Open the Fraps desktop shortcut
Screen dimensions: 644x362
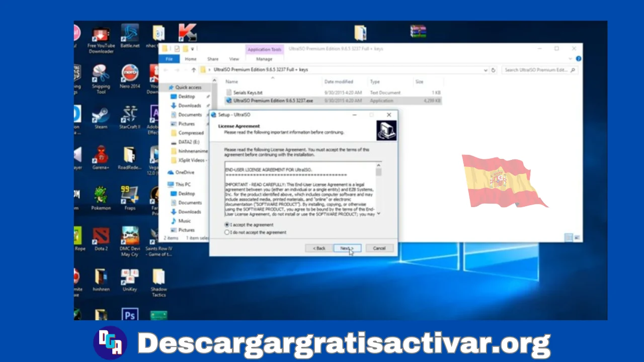coord(130,199)
